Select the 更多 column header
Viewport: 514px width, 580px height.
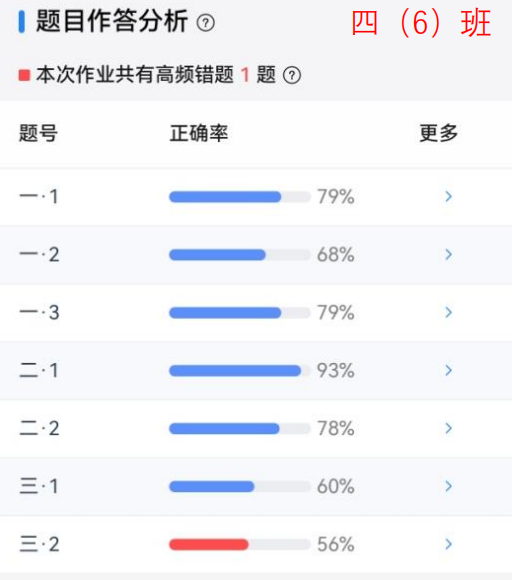439,133
